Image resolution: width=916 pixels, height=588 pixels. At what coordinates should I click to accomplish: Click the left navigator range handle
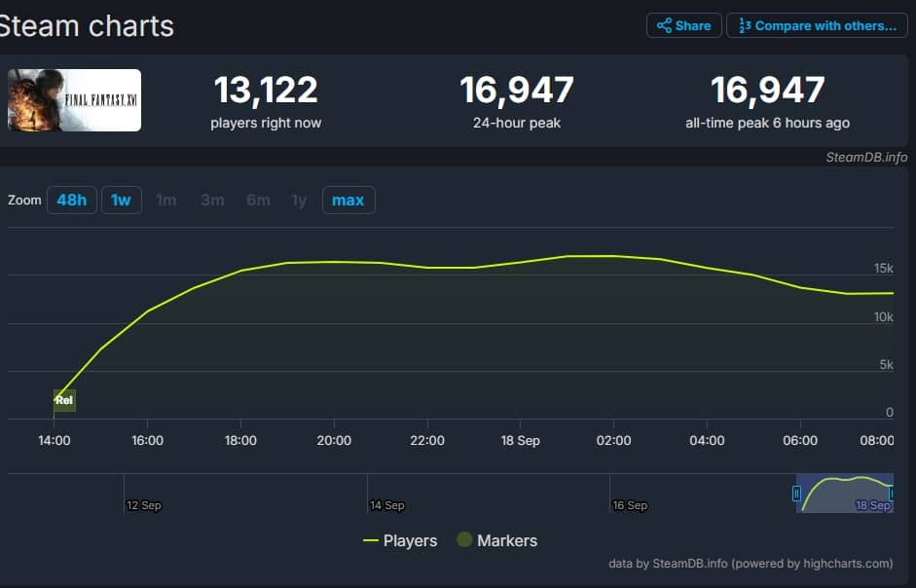[x=796, y=494]
